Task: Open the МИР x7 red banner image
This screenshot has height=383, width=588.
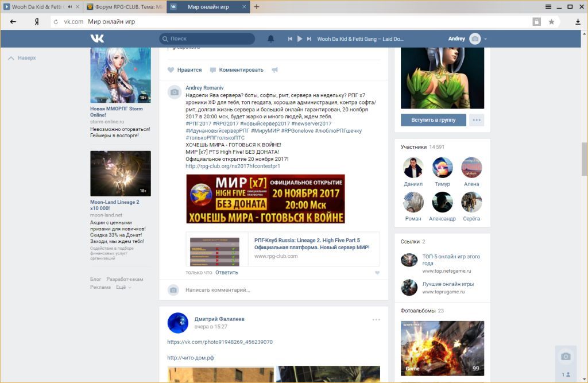Action: pos(265,199)
